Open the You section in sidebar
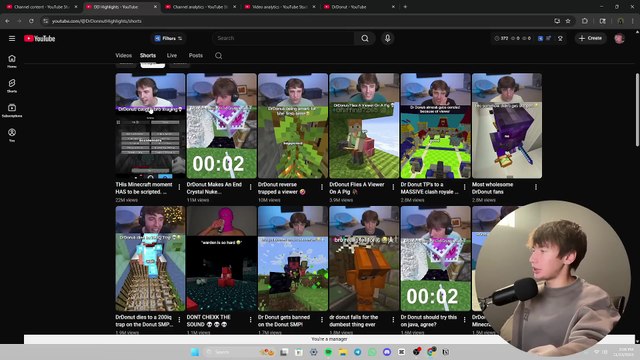The width and height of the screenshot is (640, 360). tap(12, 135)
